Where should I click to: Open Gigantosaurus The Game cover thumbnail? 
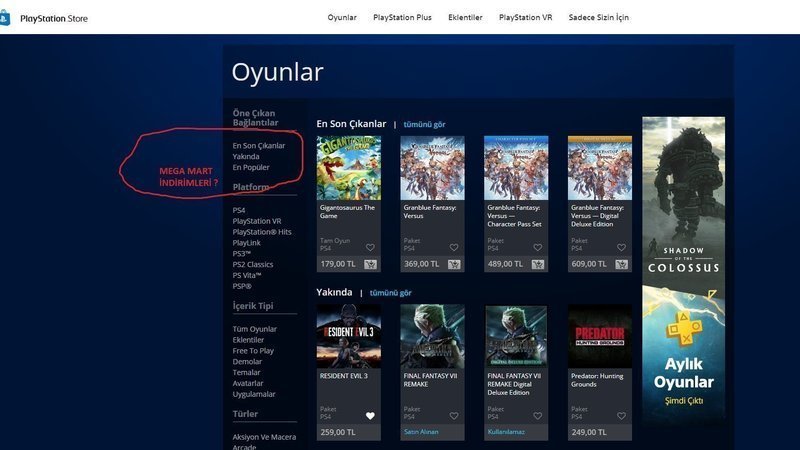348,168
